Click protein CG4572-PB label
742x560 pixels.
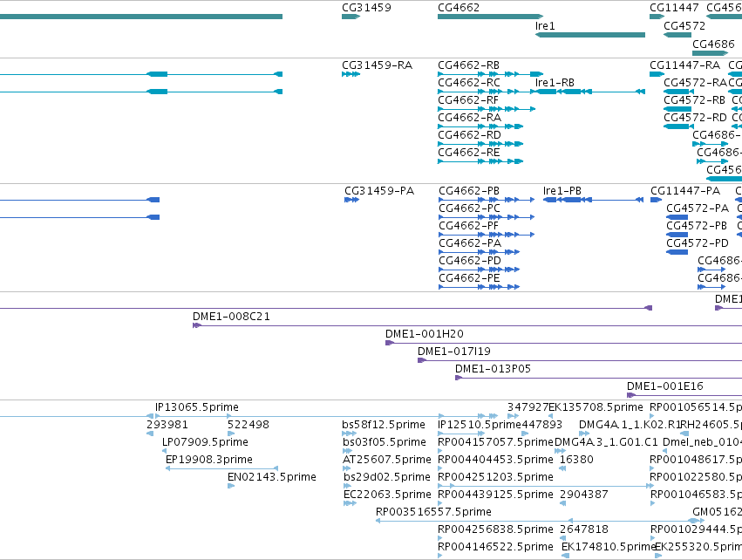[x=696, y=226]
